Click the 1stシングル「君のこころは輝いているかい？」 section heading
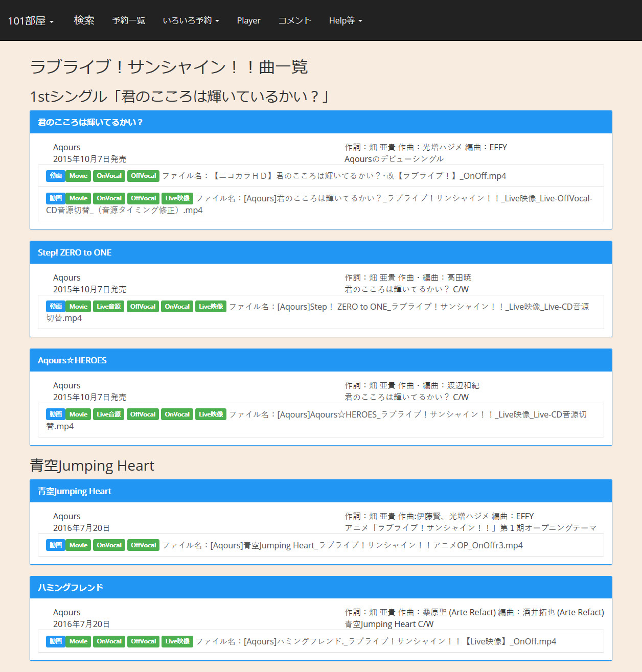Viewport: 642px width, 672px height. point(181,96)
